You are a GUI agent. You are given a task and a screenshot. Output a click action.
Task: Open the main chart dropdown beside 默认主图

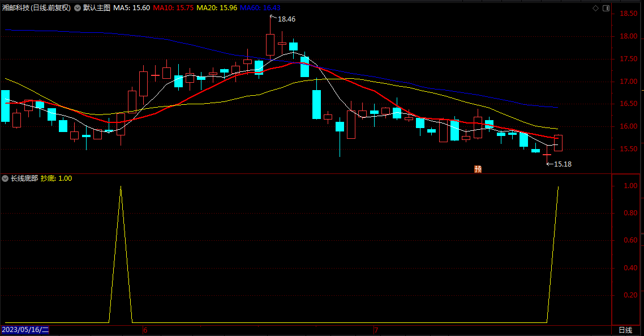click(x=77, y=8)
